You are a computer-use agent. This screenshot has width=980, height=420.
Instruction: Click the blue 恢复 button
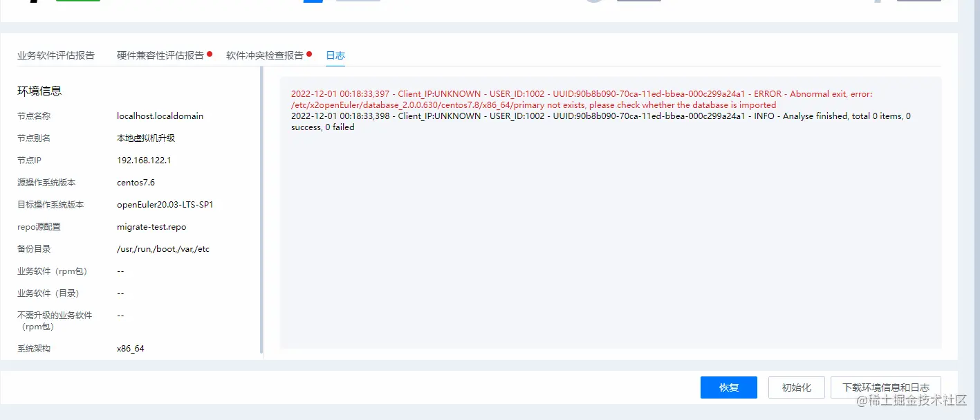point(729,387)
